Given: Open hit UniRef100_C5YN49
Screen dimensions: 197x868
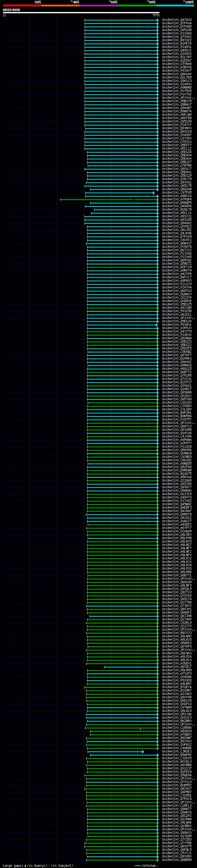Looking at the screenshot, I should coord(176,64).
